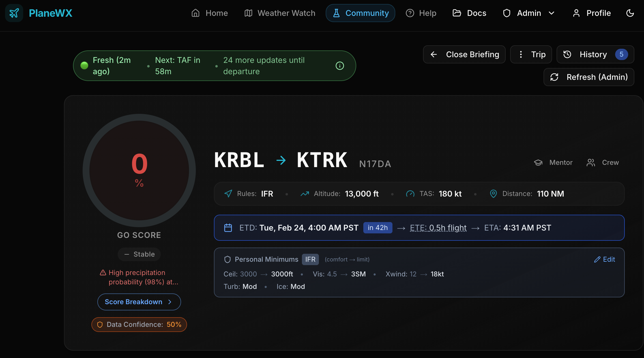Click the GO SCORE circular gauge

[139, 170]
